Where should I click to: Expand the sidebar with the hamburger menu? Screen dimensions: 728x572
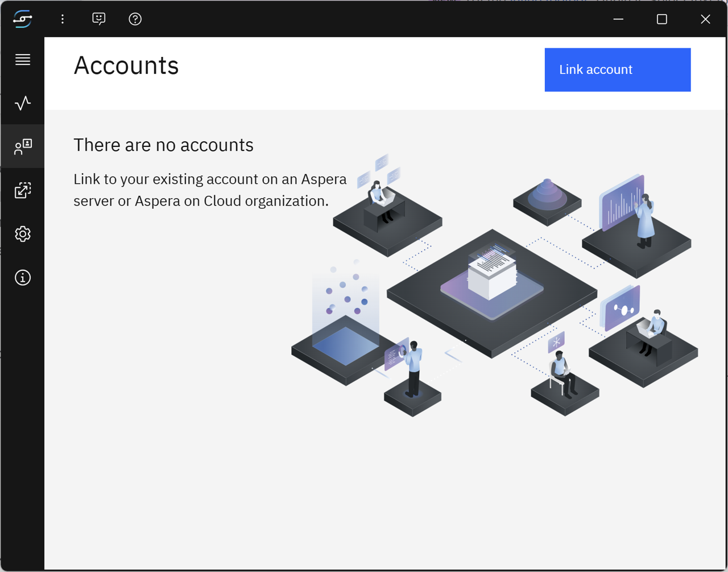click(23, 60)
